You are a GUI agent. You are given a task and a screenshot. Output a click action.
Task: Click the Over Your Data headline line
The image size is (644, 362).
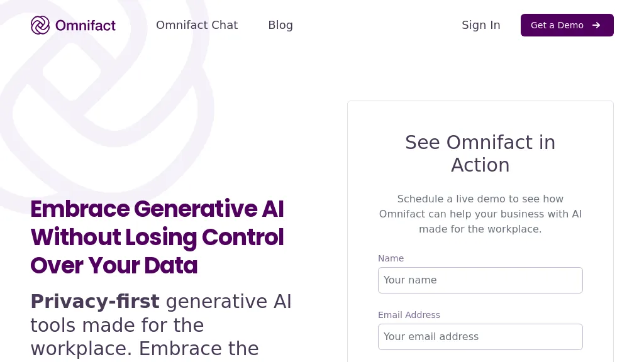[x=114, y=266]
